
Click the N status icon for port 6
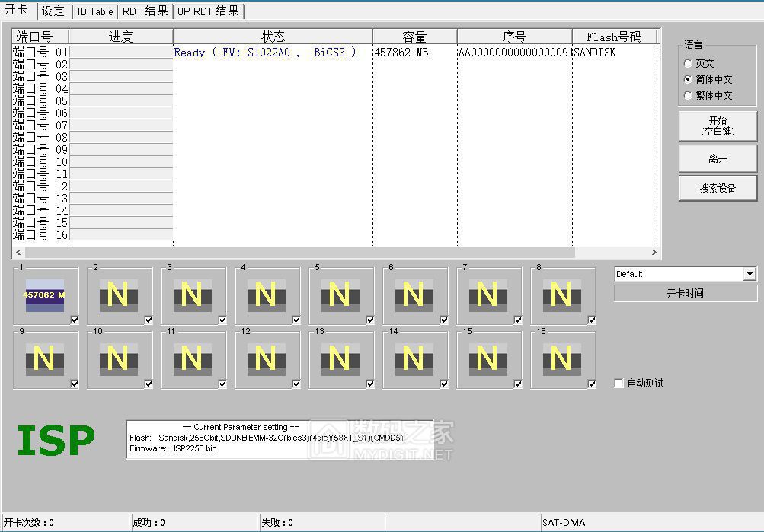pos(414,295)
